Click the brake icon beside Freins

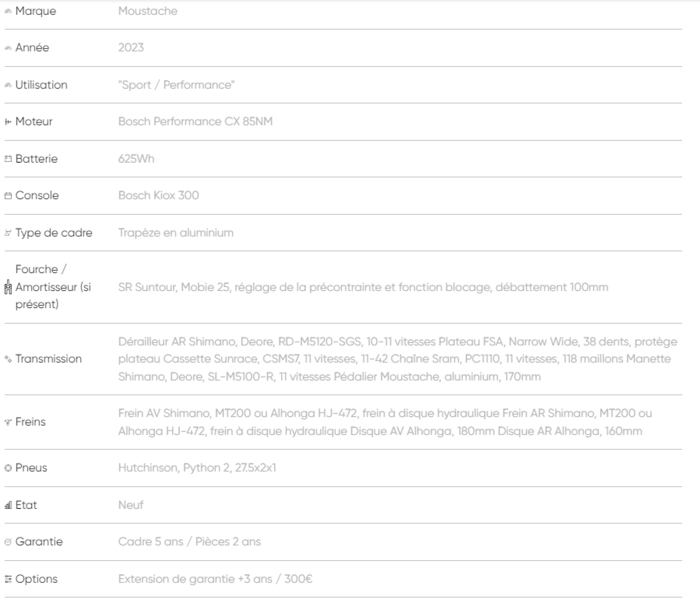tap(8, 422)
